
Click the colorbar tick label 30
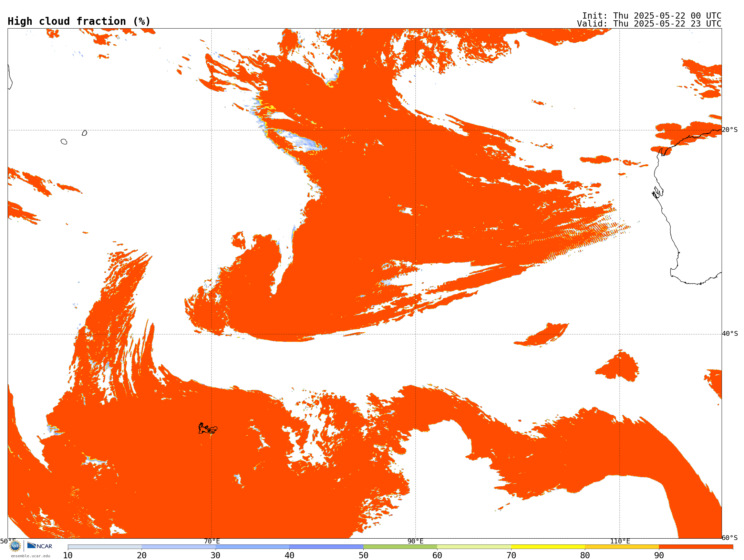pyautogui.click(x=216, y=556)
